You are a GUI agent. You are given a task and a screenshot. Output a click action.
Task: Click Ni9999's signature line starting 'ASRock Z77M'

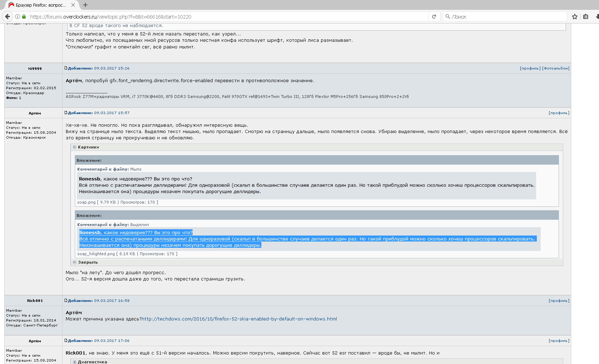(237, 97)
